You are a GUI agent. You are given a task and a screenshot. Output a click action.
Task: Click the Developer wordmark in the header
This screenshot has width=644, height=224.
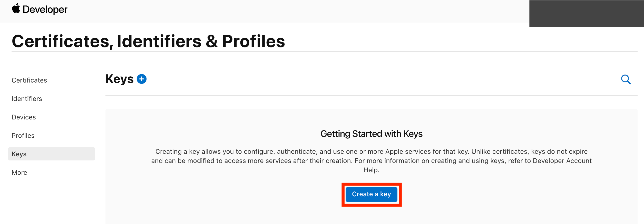(45, 9)
